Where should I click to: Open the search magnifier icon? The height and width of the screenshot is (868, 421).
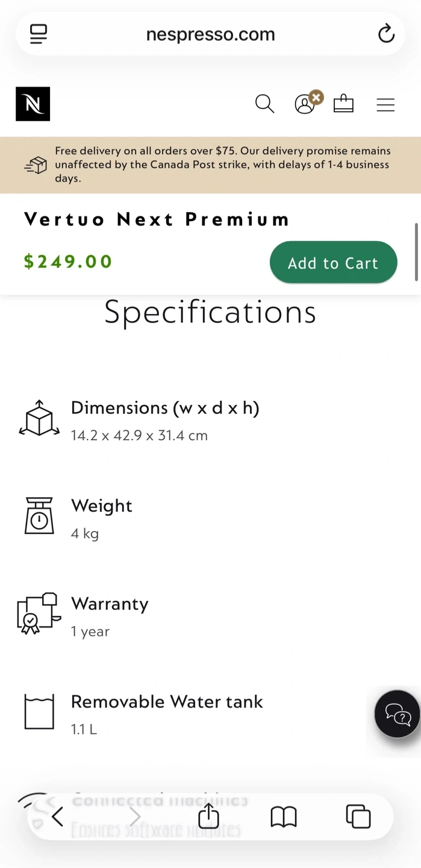pos(264,104)
